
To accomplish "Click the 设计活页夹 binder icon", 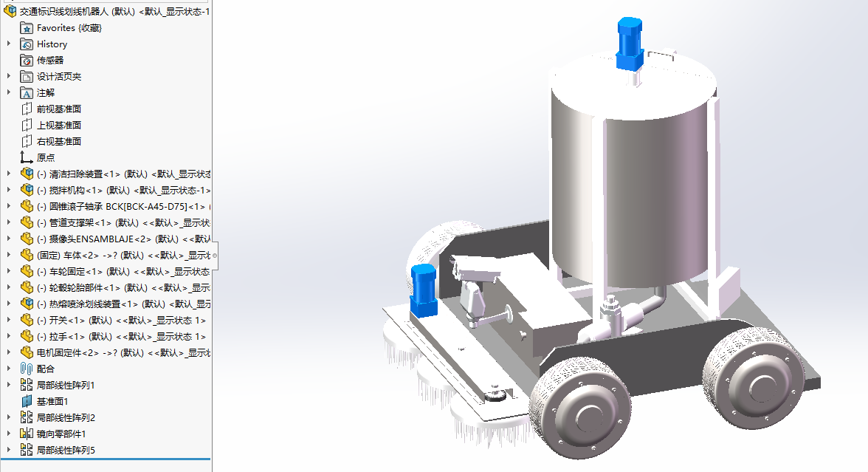I will click(x=26, y=77).
